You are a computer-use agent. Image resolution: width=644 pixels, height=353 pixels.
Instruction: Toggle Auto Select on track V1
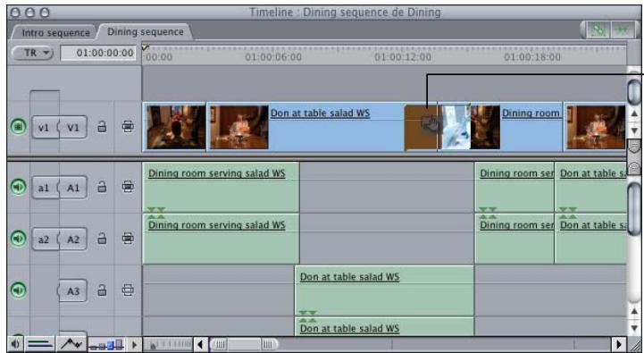pos(128,127)
